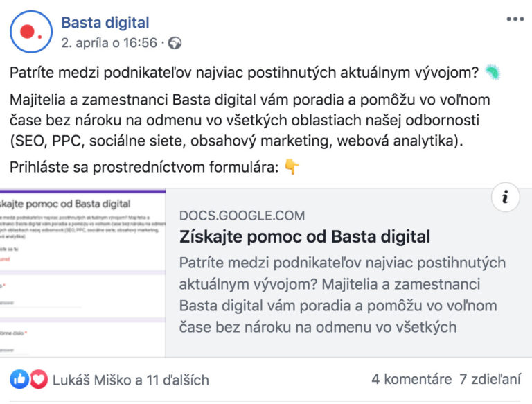Viewport: 532px width, 404px height.
Task: Click the red heart Love reaction icon
Action: pos(38,379)
